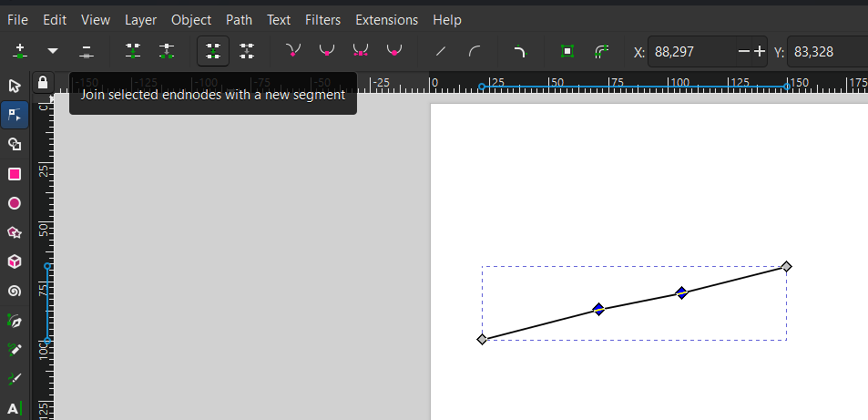This screenshot has width=868, height=420.
Task: Click the Join selected nodes icon
Action: click(x=133, y=52)
